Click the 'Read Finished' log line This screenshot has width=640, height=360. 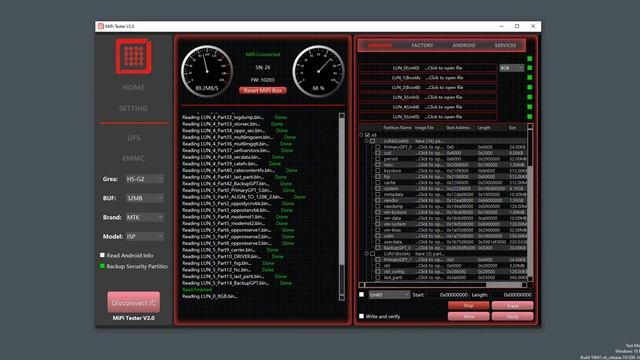tap(197, 290)
